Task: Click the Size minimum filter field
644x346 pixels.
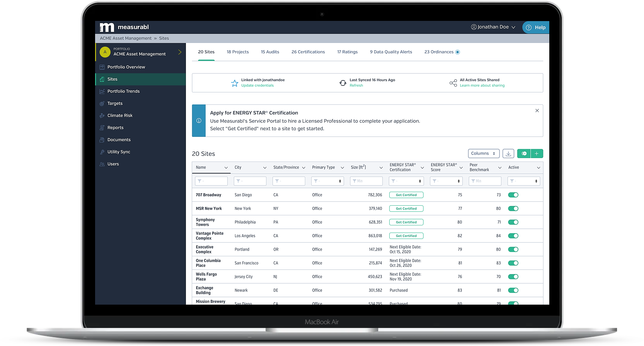Action: [366, 181]
